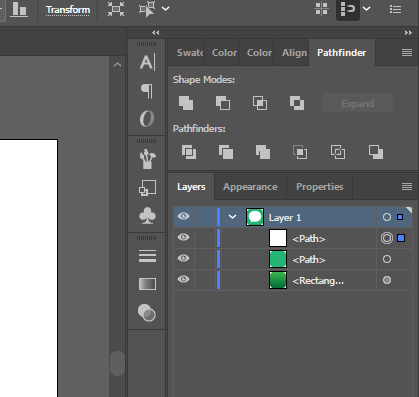Collapse the icon dock with double arrows
The width and height of the screenshot is (419, 397).
click(x=156, y=33)
